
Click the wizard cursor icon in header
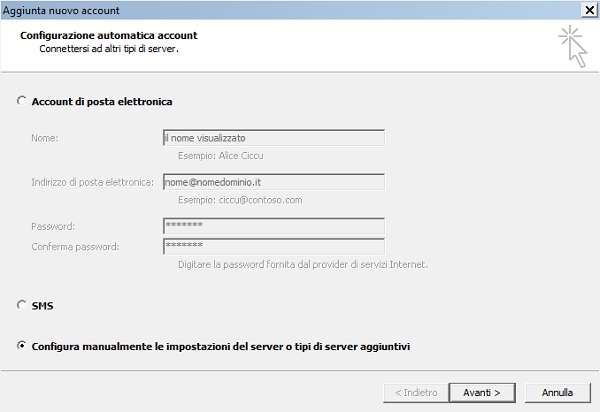pyautogui.click(x=572, y=46)
